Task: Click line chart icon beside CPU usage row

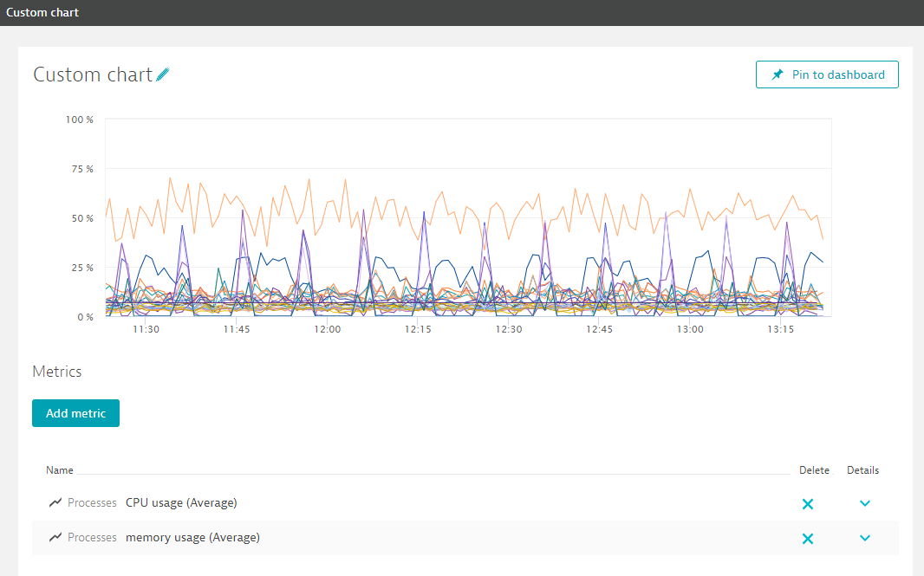Action: pos(55,502)
